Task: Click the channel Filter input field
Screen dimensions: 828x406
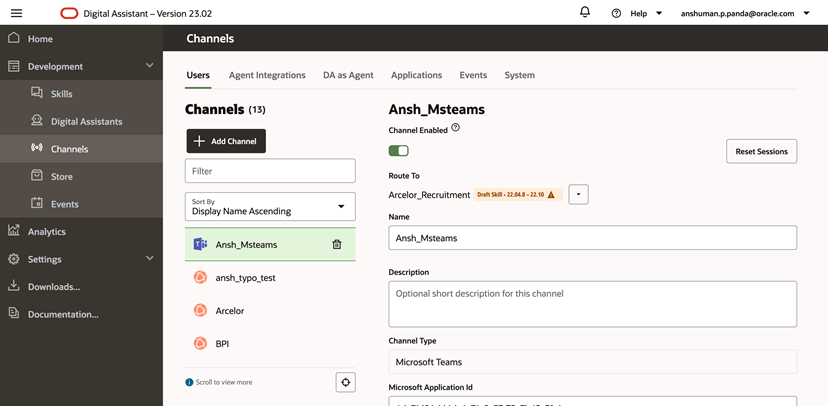Action: pyautogui.click(x=270, y=171)
